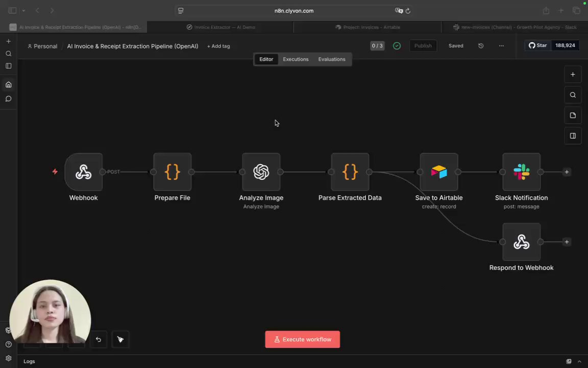588x368 pixels.
Task: Click the webcam video thumbnail
Action: tap(50, 311)
